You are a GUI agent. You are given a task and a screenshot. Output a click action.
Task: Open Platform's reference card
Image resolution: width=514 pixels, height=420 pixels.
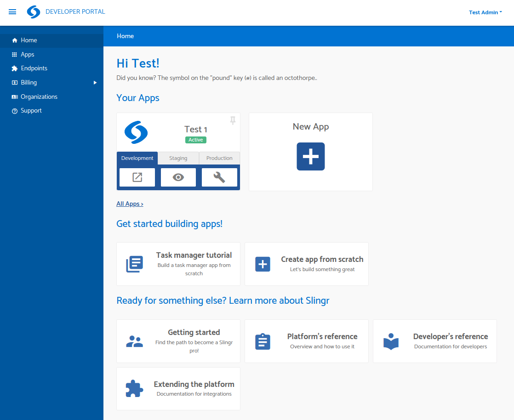tap(307, 341)
